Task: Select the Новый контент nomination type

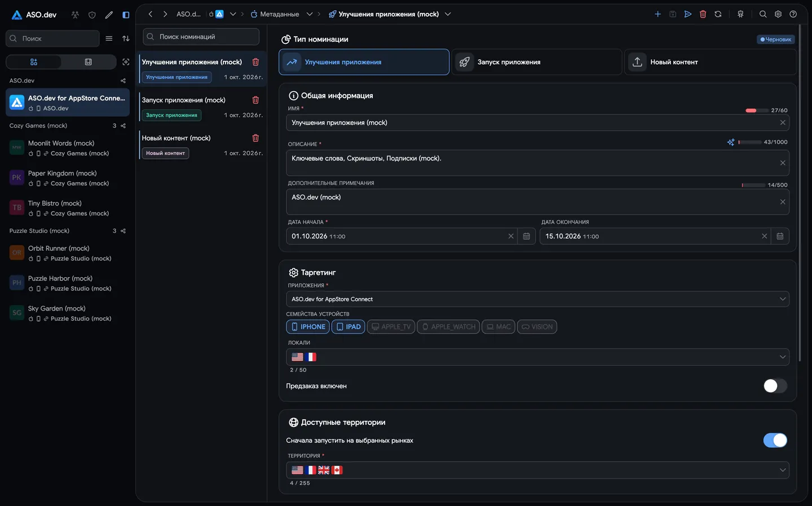Action: pyautogui.click(x=710, y=62)
